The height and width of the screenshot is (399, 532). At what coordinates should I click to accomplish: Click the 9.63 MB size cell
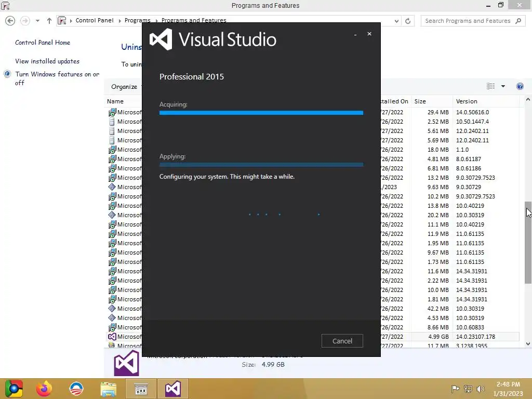click(438, 187)
